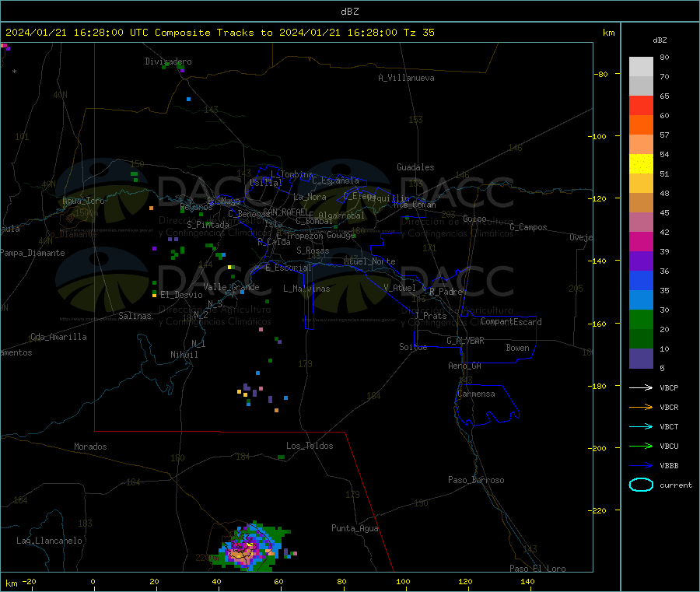Screen dimensions: 700x592
Task: Click the 'Bowen' map label
Action: tap(517, 348)
